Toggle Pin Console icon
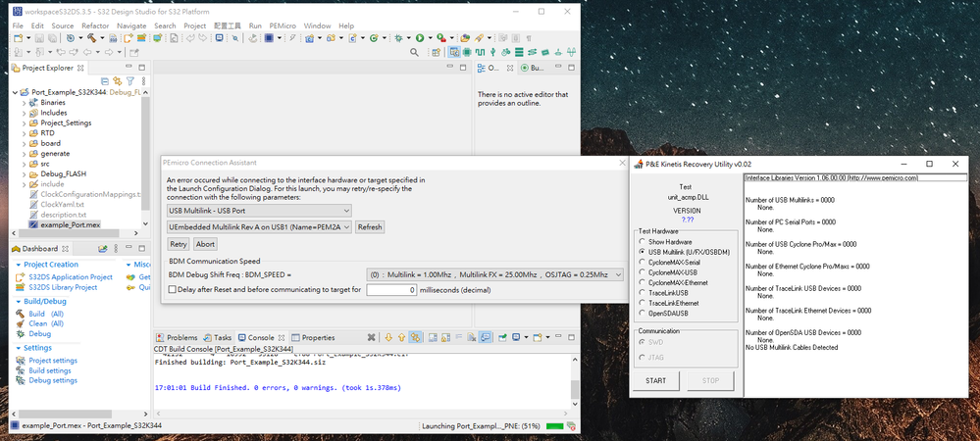Screen dimensions: 980x441 (502, 337)
